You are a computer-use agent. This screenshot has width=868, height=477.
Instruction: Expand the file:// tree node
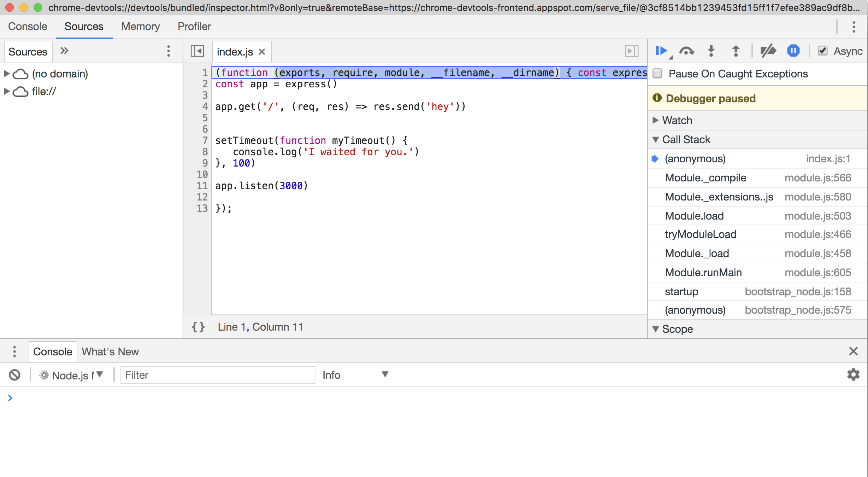[x=6, y=91]
